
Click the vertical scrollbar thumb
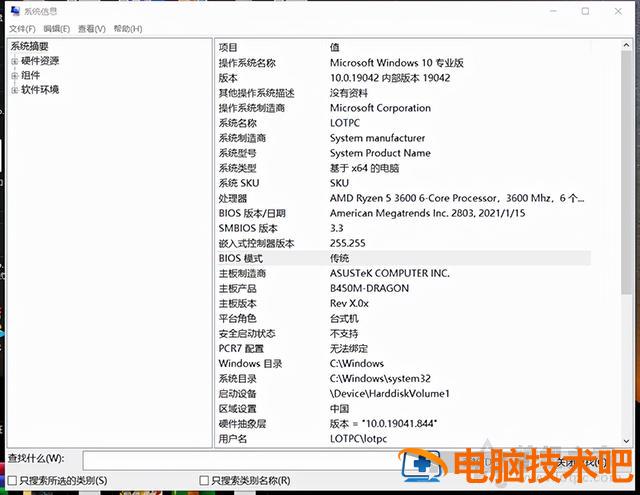pyautogui.click(x=626, y=172)
